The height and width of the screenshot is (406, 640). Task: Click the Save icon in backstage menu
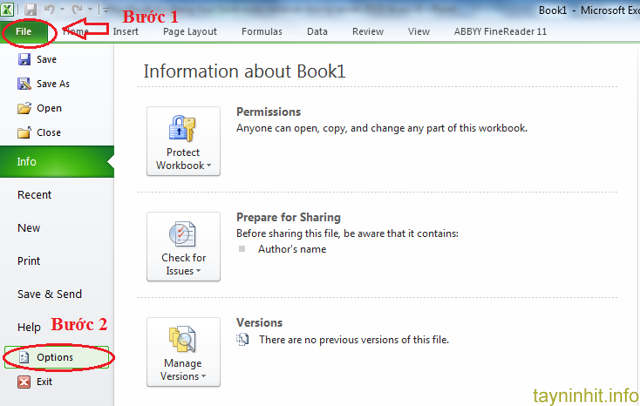pos(24,60)
